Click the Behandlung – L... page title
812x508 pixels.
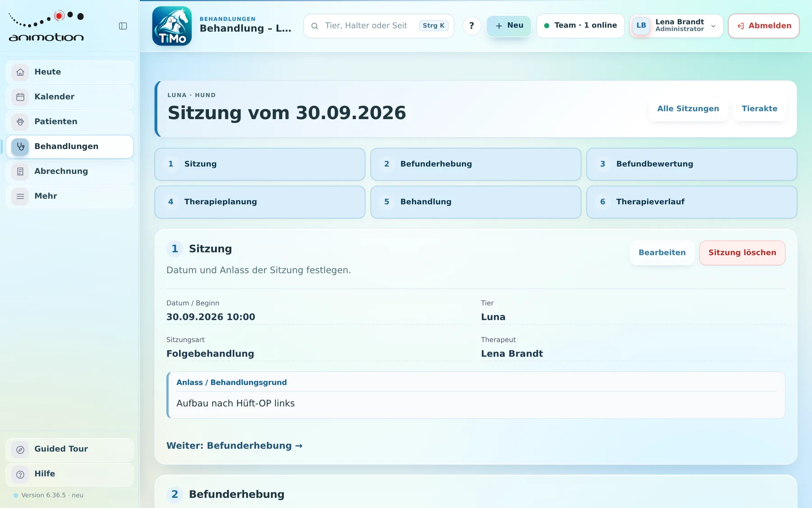245,28
